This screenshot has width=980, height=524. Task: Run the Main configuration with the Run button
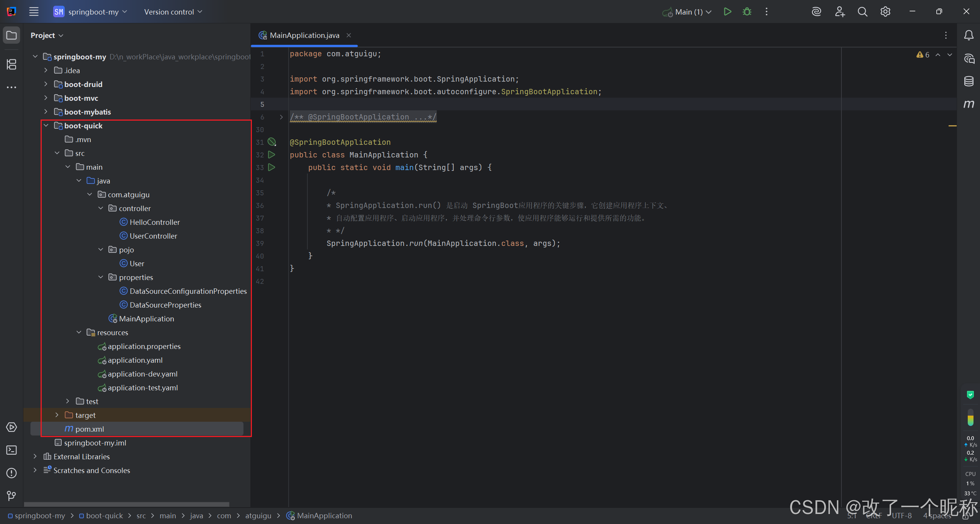click(727, 12)
